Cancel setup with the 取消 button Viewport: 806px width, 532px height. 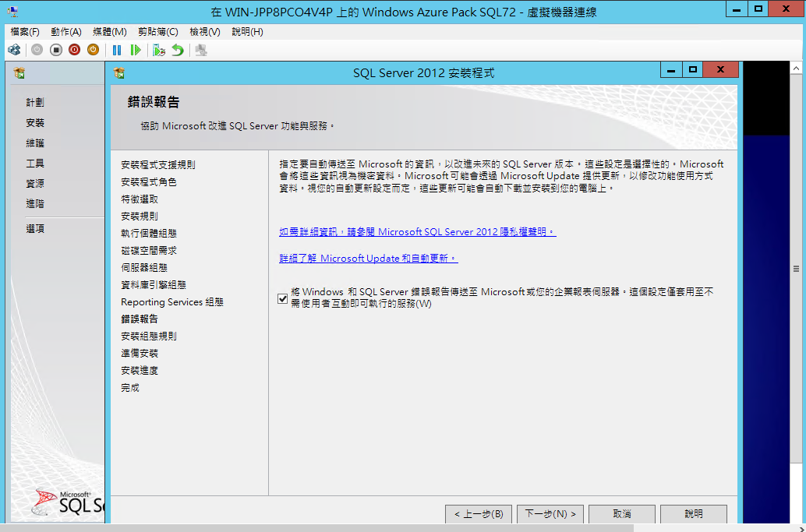click(622, 514)
